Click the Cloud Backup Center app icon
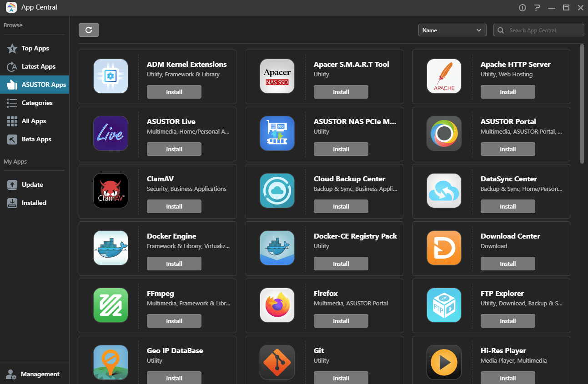Image resolution: width=588 pixels, height=384 pixels. (277, 191)
